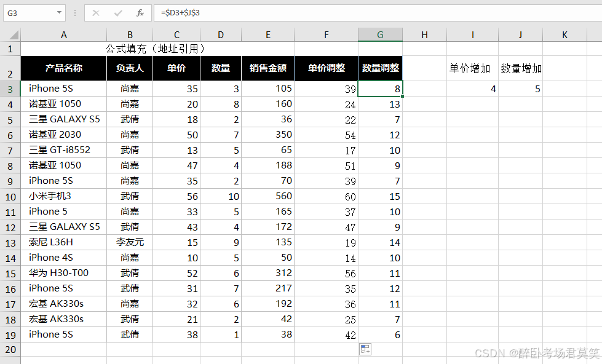Select the 宏基 AK330s cell in row 17

click(64, 304)
